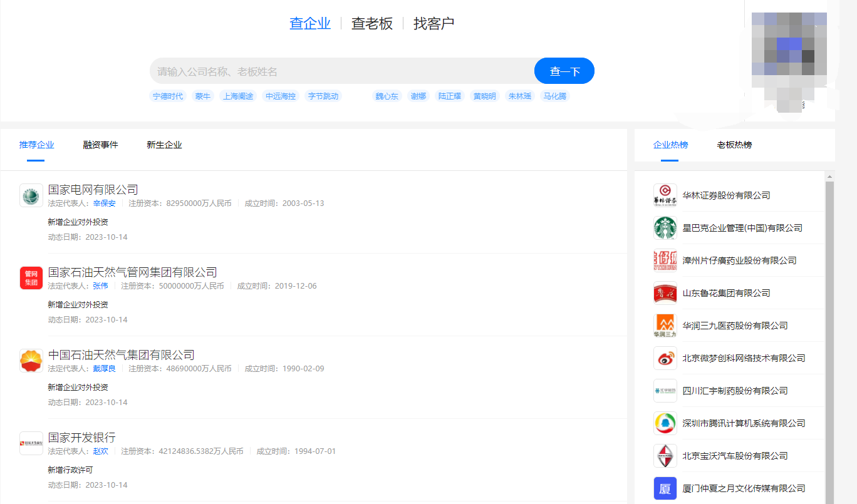Screen dimensions: 857x504
Task: Open 国家石油天然气管网集团有限公司 title
Action: click(133, 272)
